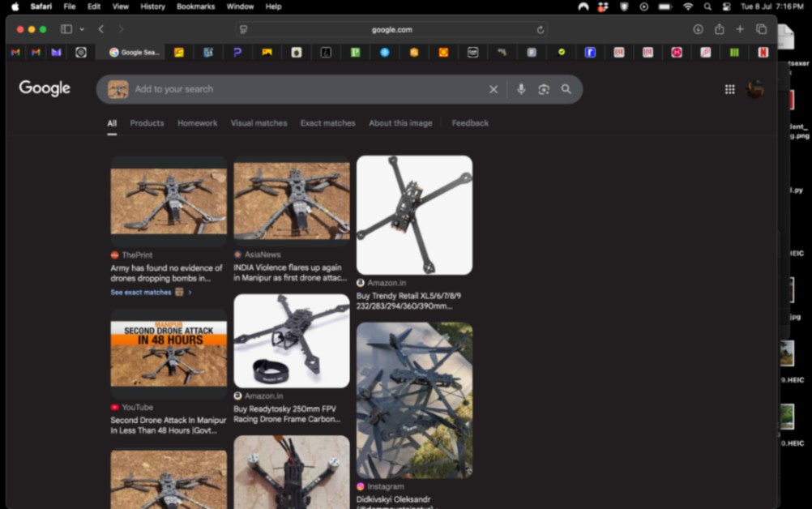Open Google Lens camera search icon

[544, 89]
